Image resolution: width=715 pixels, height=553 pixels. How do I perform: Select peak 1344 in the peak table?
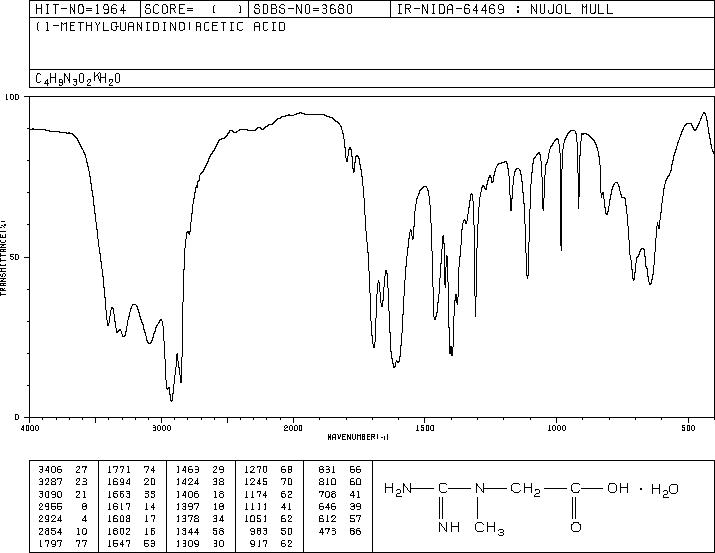[x=187, y=531]
